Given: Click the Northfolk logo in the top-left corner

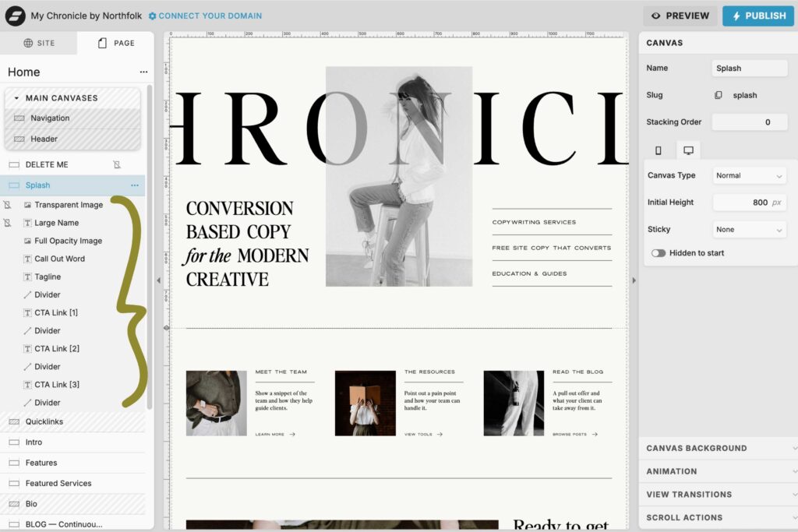Looking at the screenshot, I should coord(14,16).
